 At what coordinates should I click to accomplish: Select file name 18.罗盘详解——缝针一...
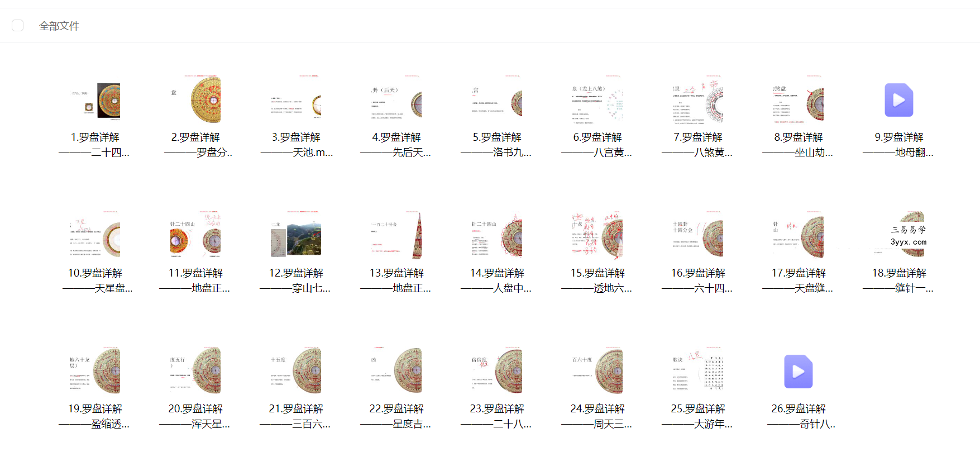point(899,280)
